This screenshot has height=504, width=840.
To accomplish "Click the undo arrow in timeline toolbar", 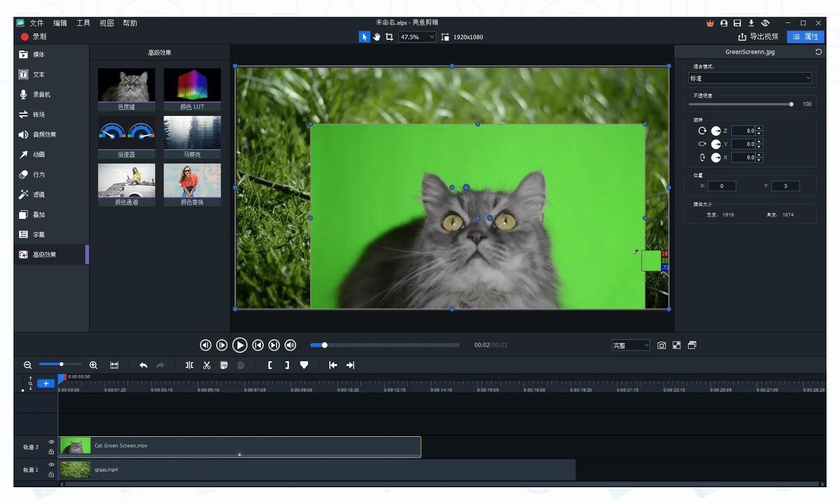I will (x=143, y=365).
